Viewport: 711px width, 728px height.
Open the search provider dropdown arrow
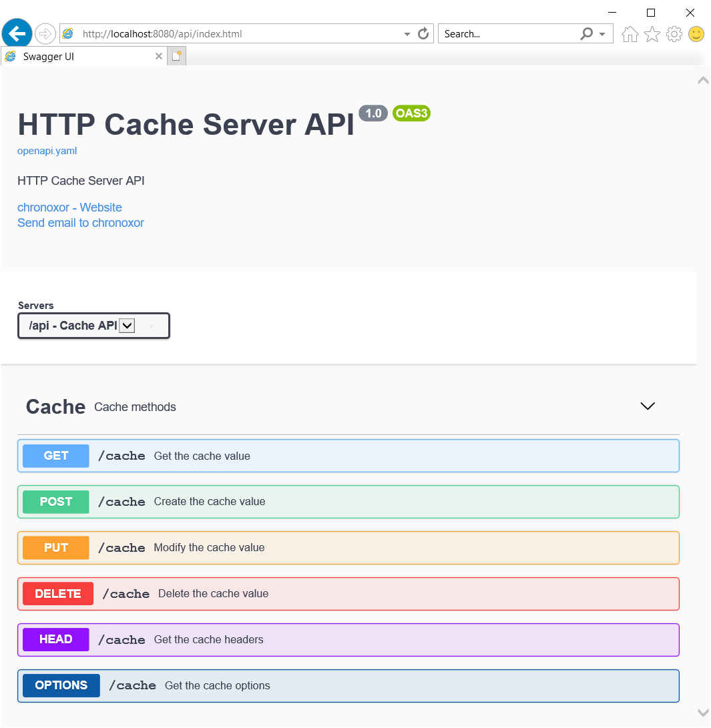tap(602, 34)
